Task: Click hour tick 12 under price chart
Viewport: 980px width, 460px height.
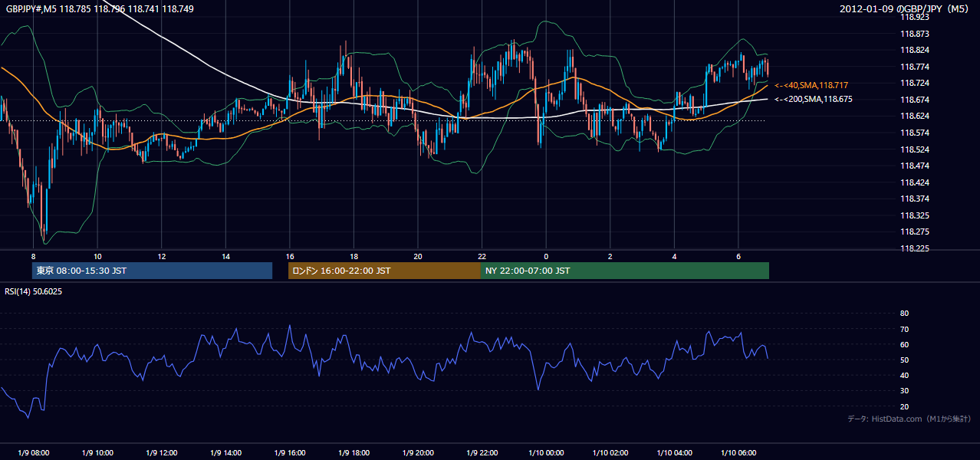Action: (x=162, y=256)
